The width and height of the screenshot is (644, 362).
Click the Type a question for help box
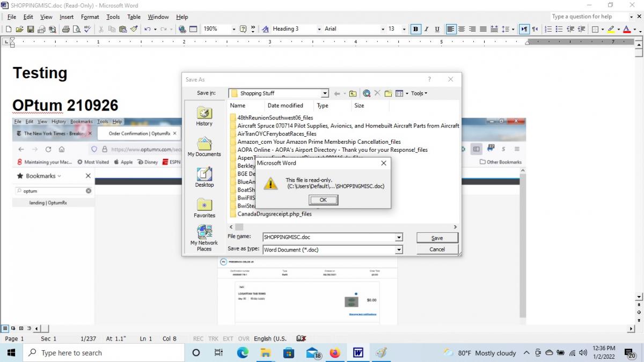(x=589, y=17)
